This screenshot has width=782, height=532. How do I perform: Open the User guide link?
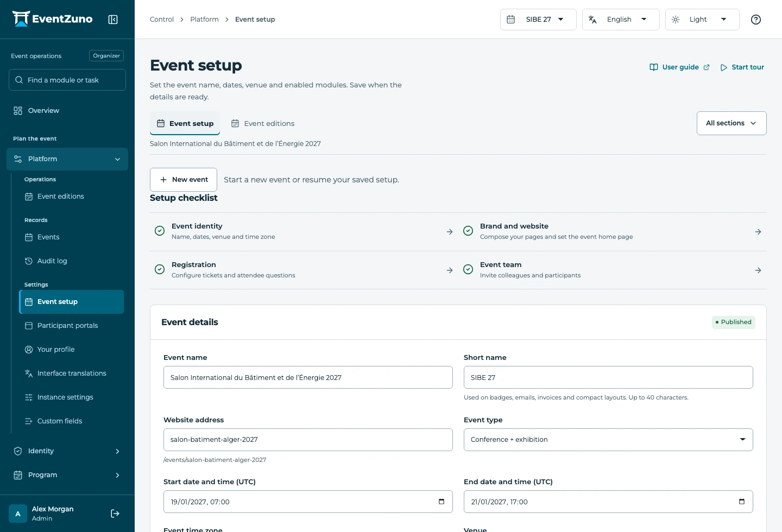click(x=680, y=67)
